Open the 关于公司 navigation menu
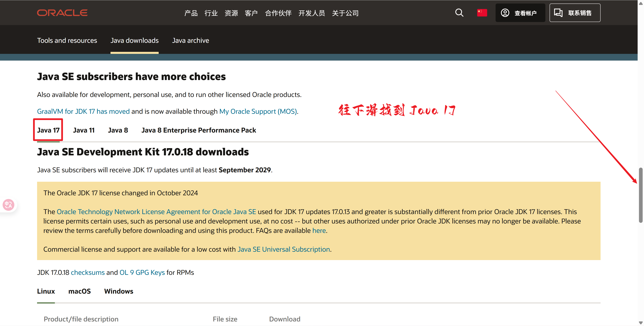 [345, 13]
